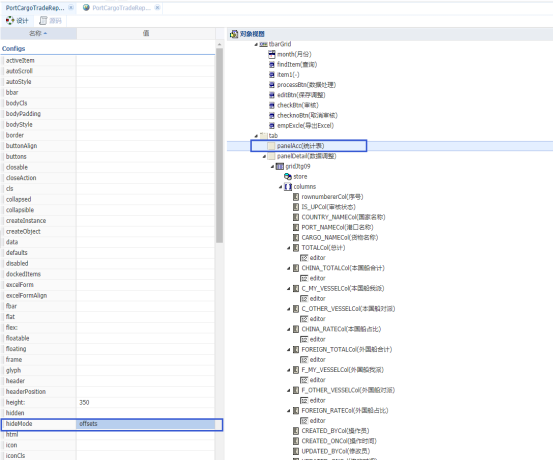Viewport: 554px width, 461px height.
Task: Click the columns brackets icon
Action: (x=288, y=187)
